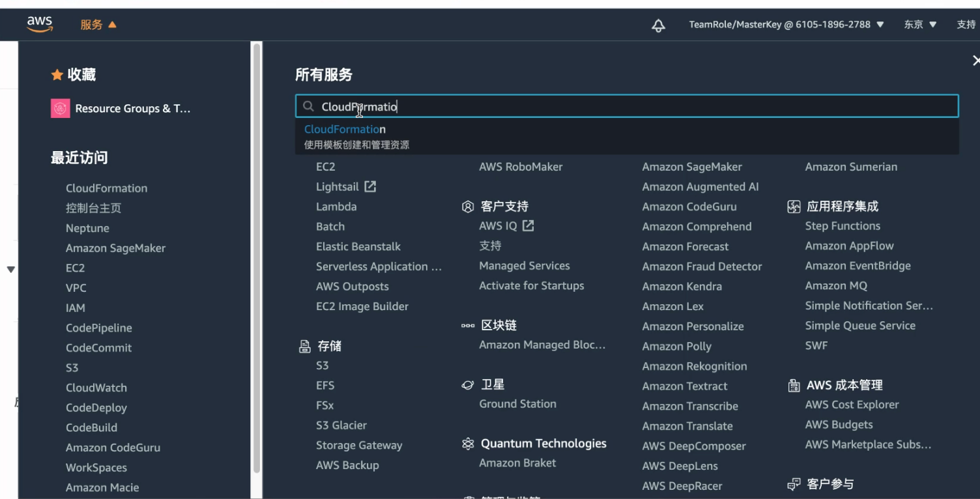Open EC2 Image Builder service
Screen dimensions: 980x499
pos(362,307)
